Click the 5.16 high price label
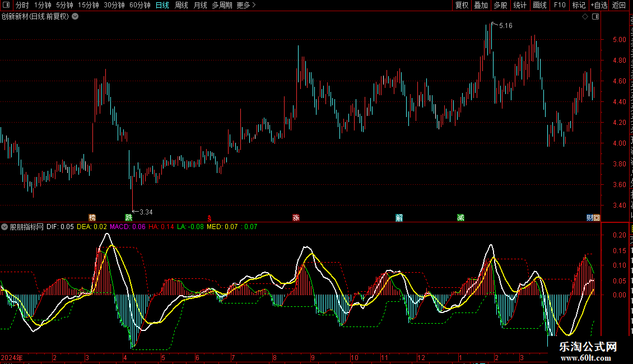Image resolution: width=633 pixels, height=364 pixels. coord(506,26)
